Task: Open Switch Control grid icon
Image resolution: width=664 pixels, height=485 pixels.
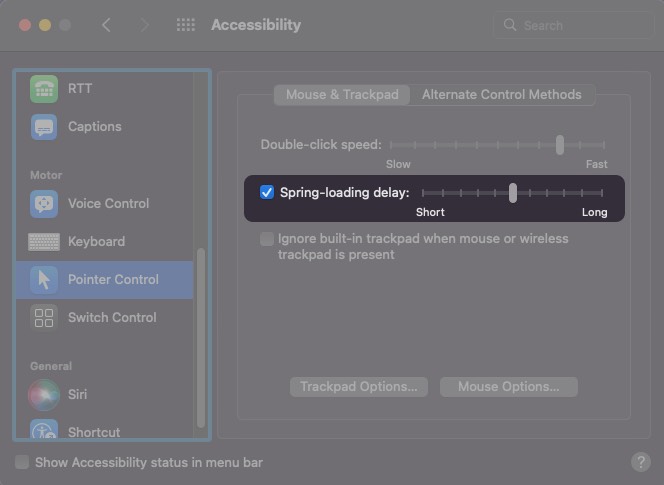Action: 44,318
